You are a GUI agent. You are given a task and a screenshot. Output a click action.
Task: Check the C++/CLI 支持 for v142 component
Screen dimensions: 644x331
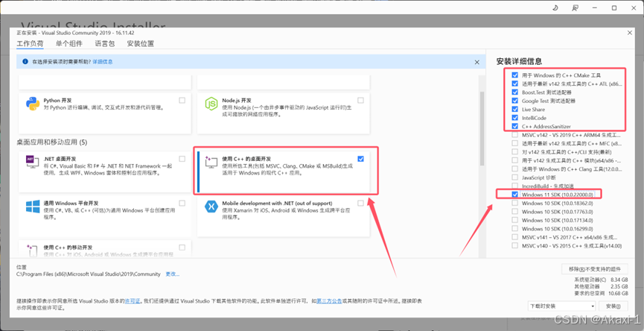point(515,152)
